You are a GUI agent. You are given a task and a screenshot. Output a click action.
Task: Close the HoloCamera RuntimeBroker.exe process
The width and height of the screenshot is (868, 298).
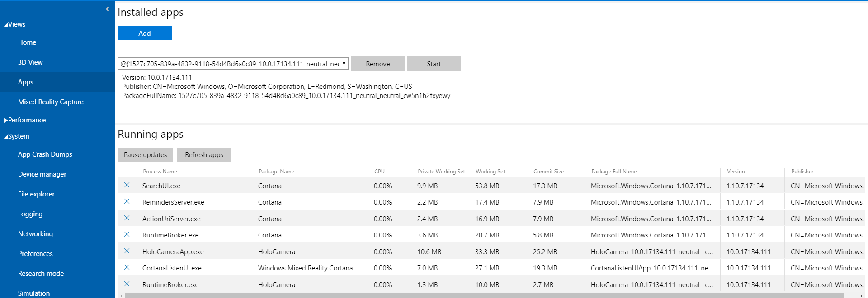coord(127,284)
